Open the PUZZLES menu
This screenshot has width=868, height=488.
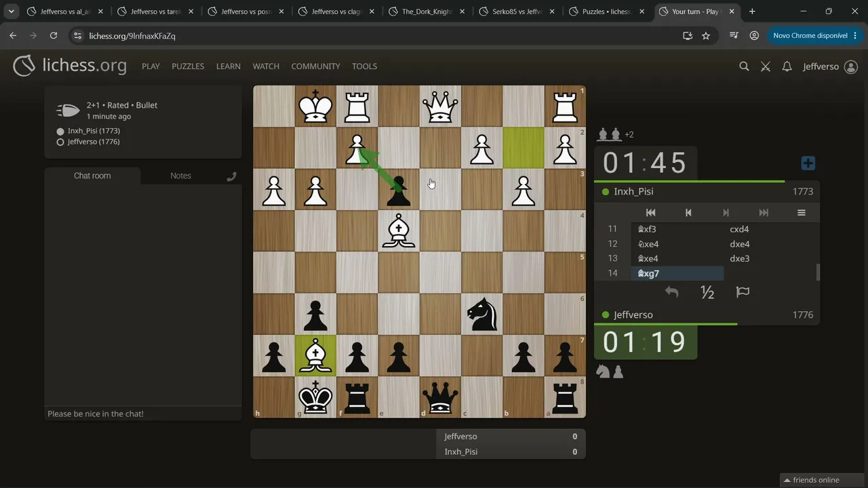click(188, 66)
